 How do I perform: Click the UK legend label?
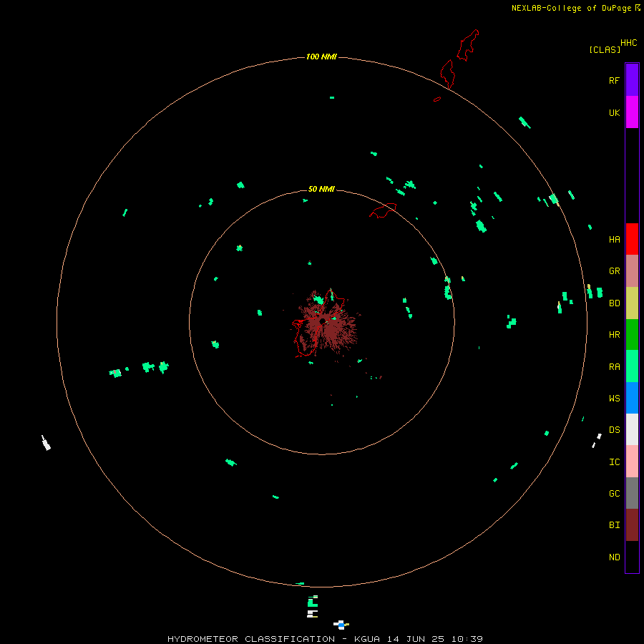[x=614, y=112]
